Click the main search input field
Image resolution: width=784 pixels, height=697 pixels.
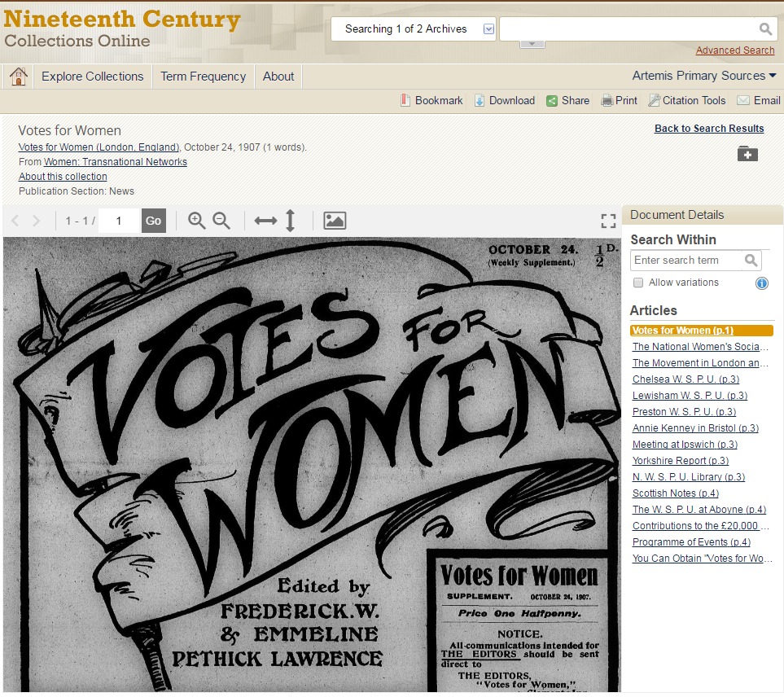629,29
